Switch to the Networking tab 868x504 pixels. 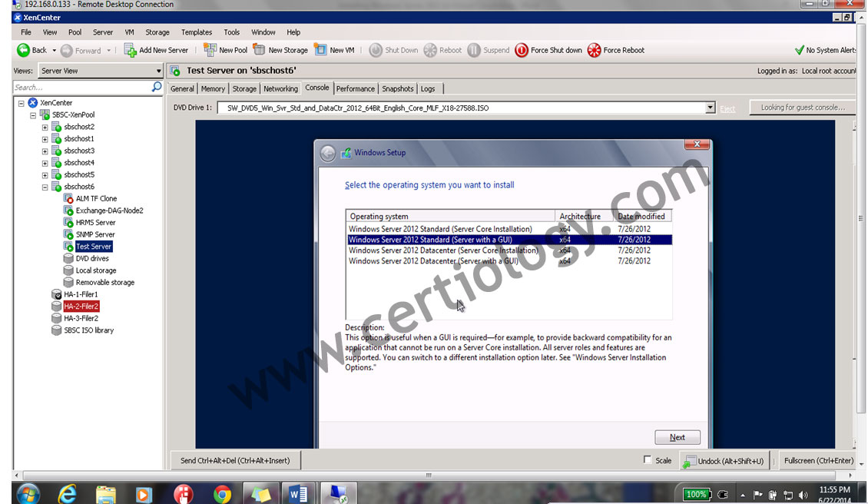click(280, 88)
